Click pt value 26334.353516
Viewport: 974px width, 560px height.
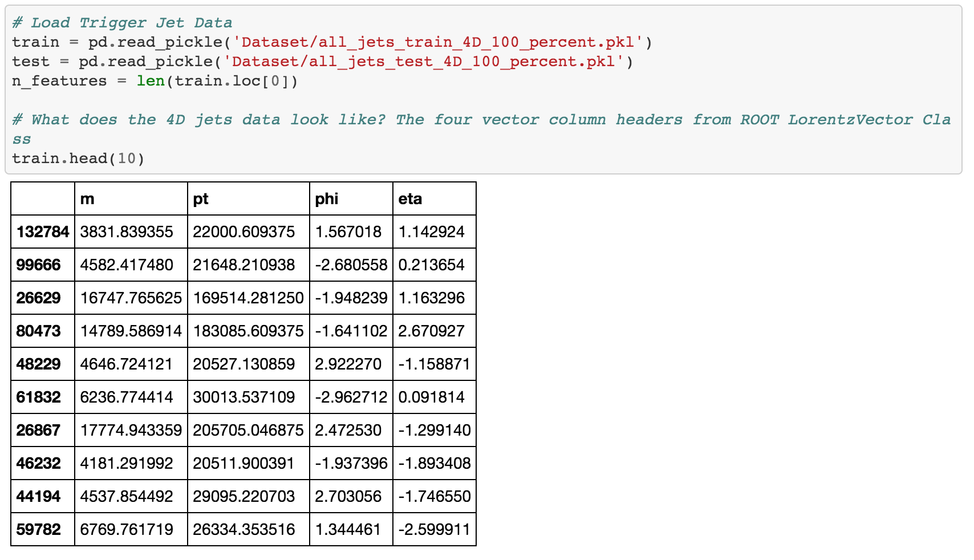[x=244, y=529]
